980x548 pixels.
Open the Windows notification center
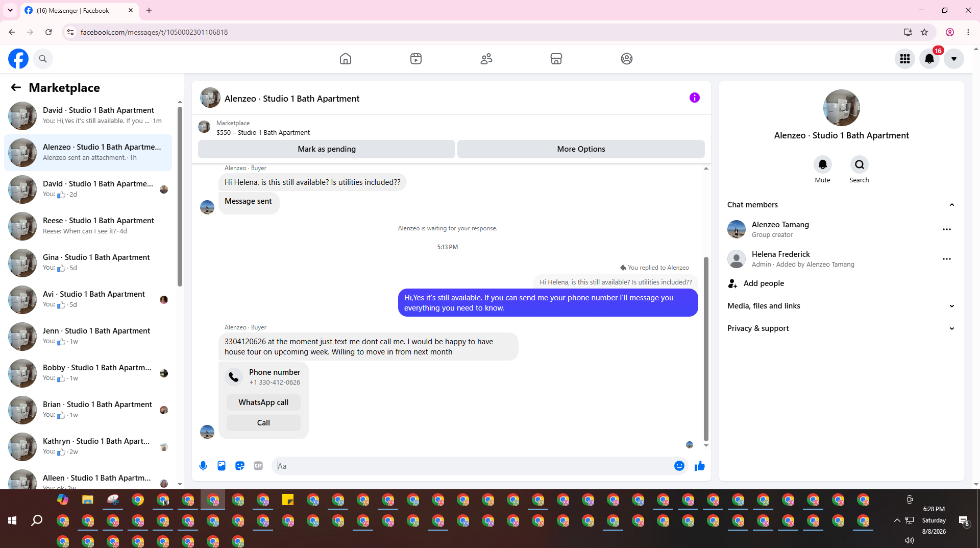click(964, 521)
